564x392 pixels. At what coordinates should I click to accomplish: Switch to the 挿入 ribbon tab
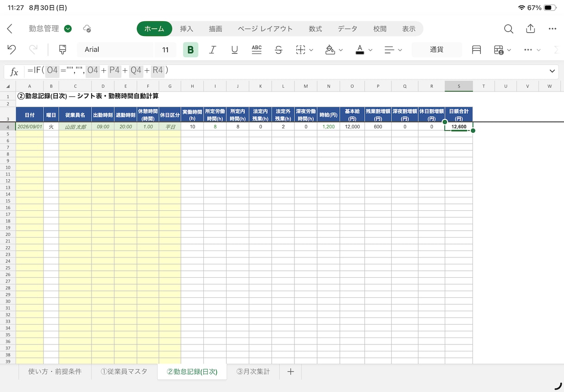187,29
